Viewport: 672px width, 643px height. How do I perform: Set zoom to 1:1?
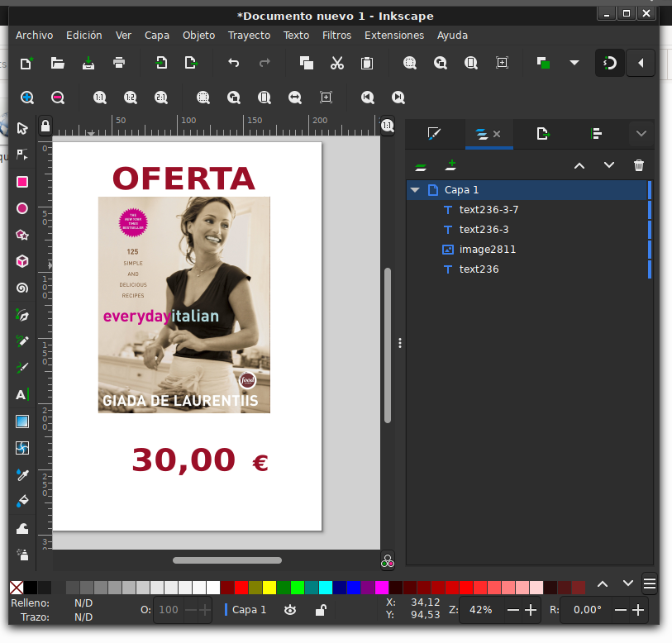(100, 98)
